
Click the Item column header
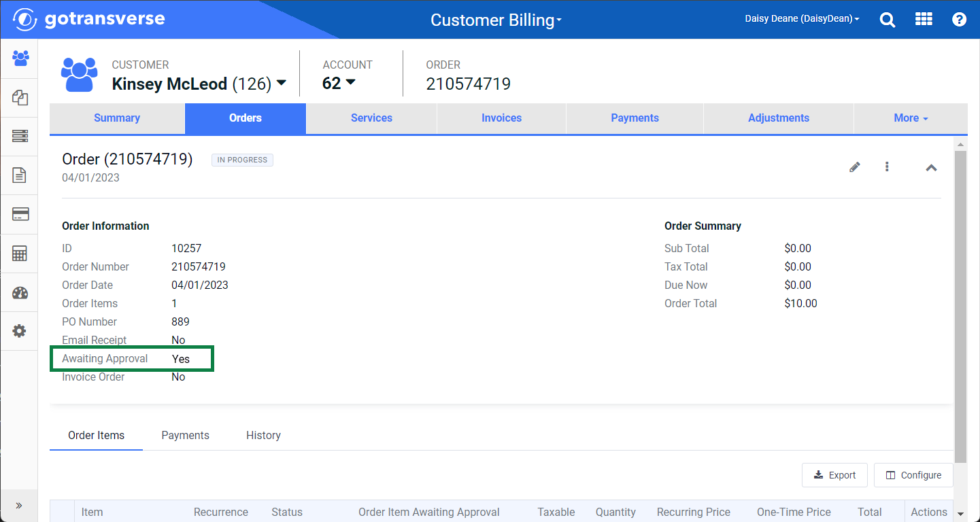(x=92, y=512)
